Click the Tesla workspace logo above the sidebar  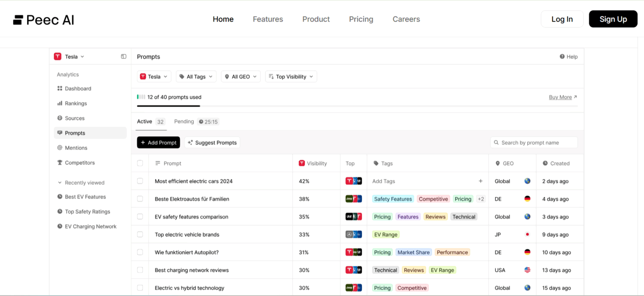57,56
